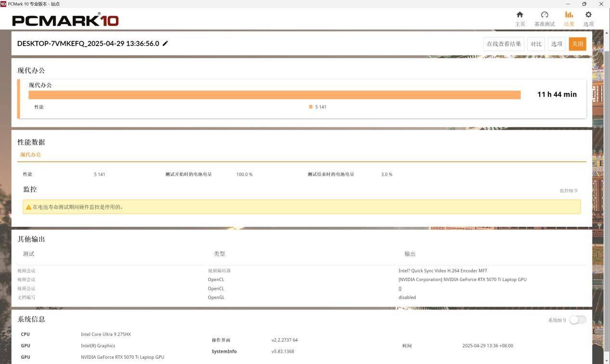The image size is (610, 364).
Task: Click the 2025-04-29 13:36 +08:00 time value
Action: (488, 346)
